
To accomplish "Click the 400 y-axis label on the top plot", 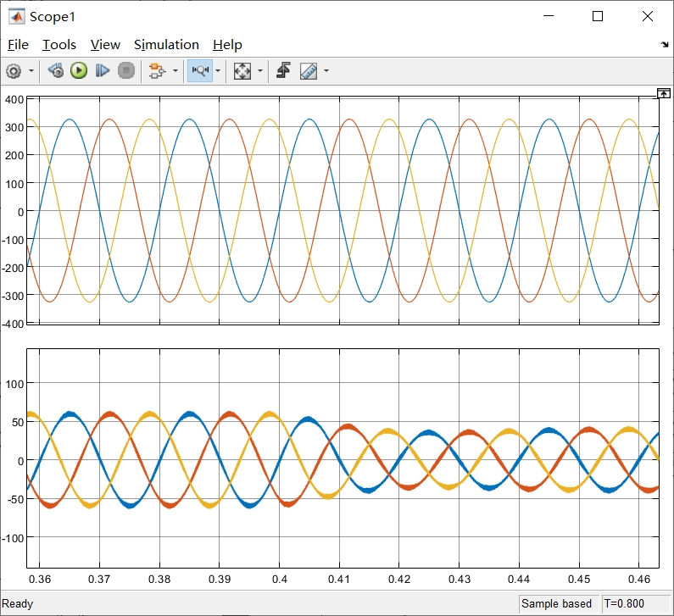I will coord(14,100).
